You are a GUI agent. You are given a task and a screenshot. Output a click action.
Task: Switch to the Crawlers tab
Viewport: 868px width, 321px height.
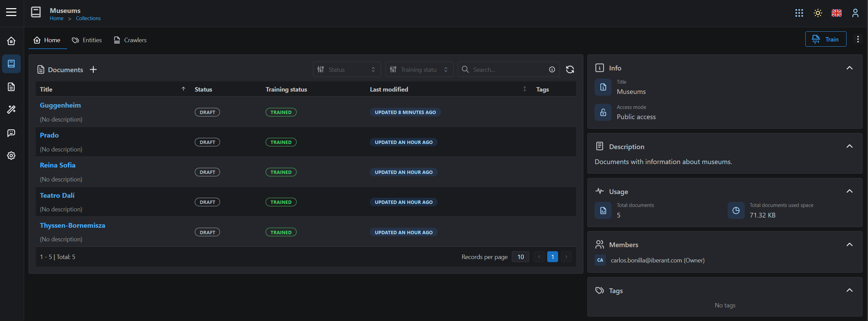[130, 40]
